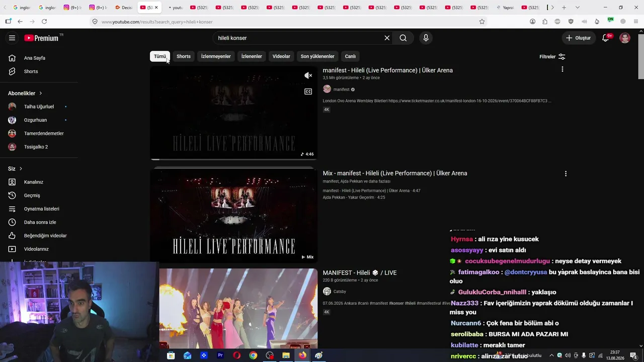Open YouTube notifications bell
Viewport: 644px width, 362px height.
tap(606, 38)
